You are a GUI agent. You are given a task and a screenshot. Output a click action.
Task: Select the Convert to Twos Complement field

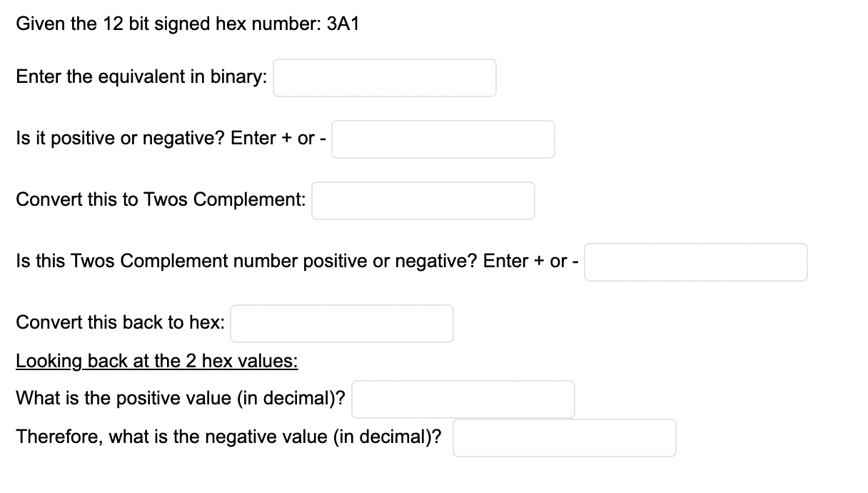pos(423,201)
